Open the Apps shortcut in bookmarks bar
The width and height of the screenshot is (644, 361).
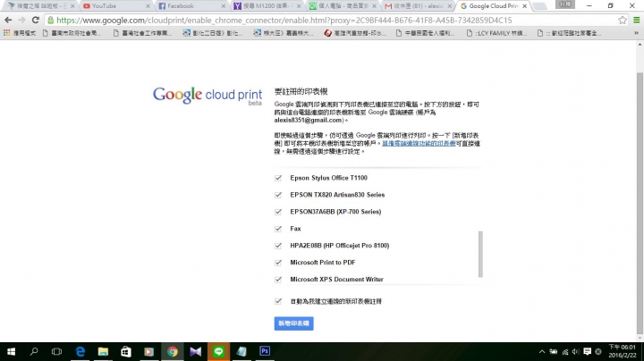point(20,33)
